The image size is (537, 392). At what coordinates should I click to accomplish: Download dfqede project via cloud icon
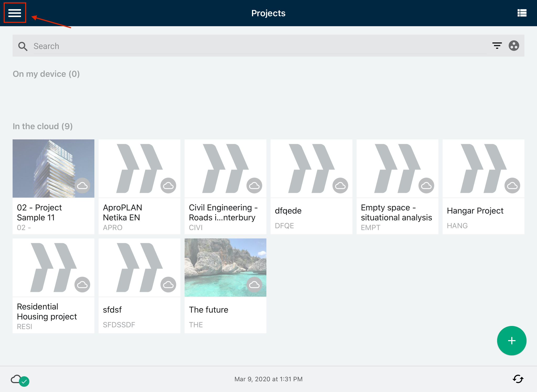(340, 186)
